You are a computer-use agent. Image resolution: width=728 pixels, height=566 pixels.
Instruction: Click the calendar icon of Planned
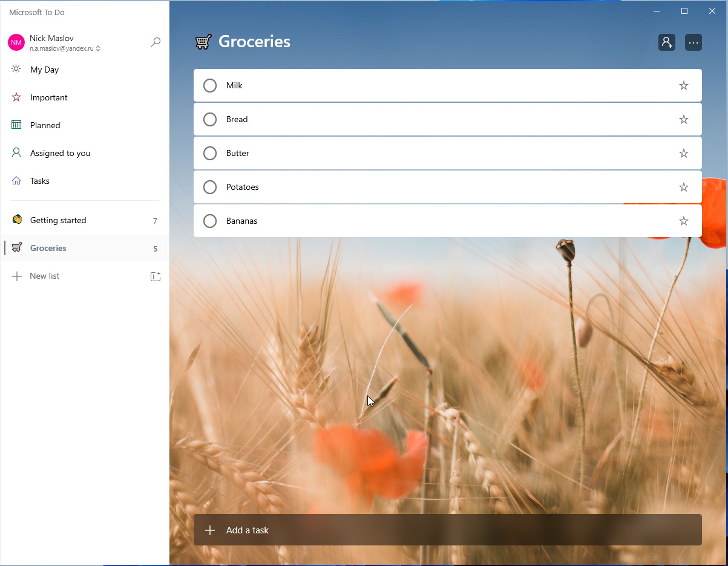[x=16, y=125]
